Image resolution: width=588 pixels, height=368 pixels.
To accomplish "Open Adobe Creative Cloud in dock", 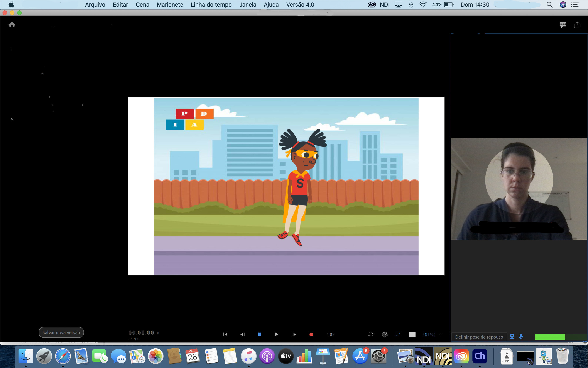I will coord(461,356).
